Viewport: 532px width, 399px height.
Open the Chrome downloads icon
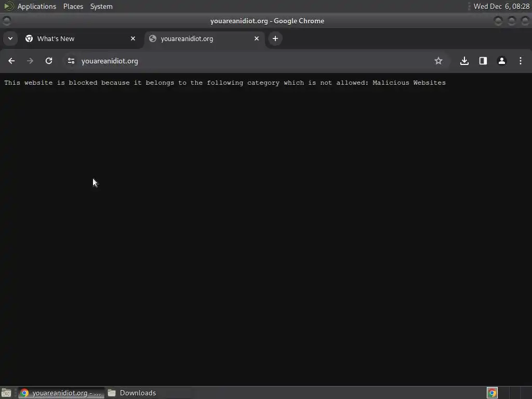point(464,61)
